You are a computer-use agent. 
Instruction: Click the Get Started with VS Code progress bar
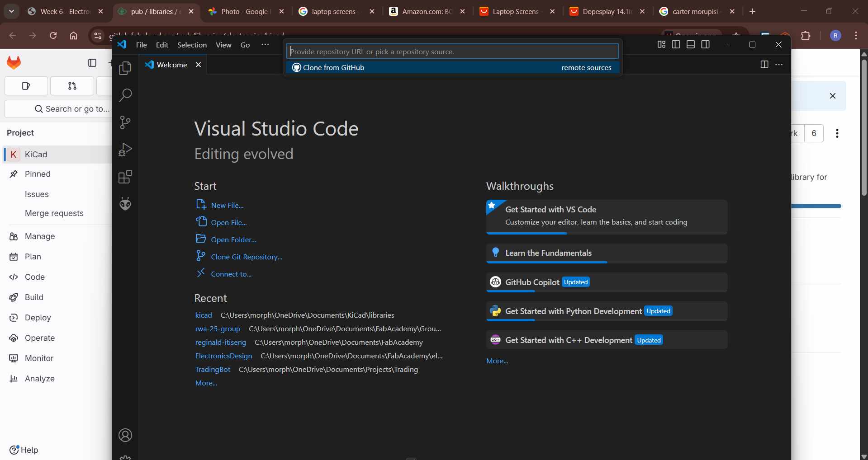click(526, 234)
